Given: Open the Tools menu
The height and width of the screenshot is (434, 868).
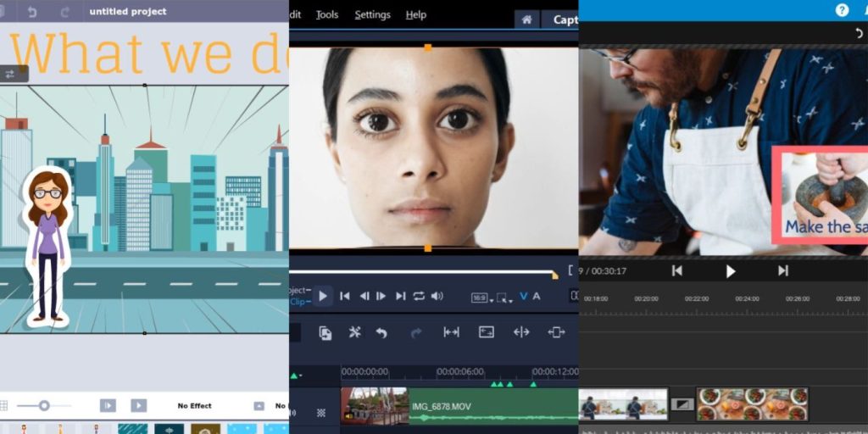Looking at the screenshot, I should (x=326, y=15).
